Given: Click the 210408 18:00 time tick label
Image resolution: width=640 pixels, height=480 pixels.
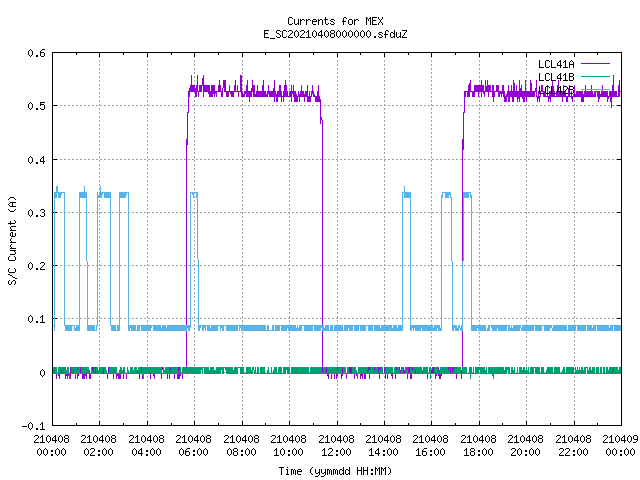Looking at the screenshot, I should click(478, 445).
